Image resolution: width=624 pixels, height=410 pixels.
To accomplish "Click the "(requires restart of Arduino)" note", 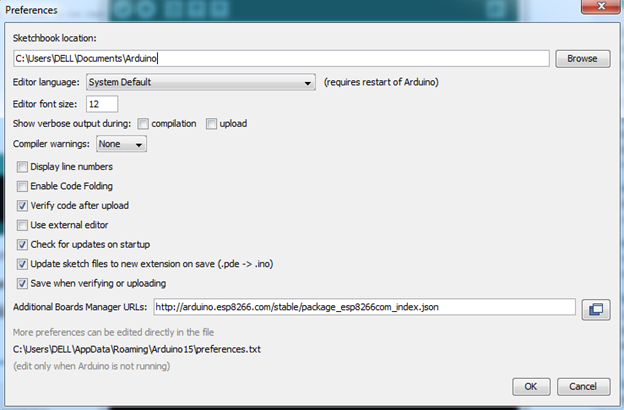I will [381, 82].
